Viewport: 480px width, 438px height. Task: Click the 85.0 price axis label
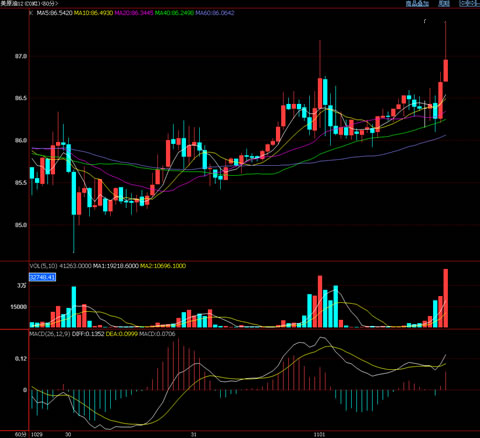pos(20,225)
